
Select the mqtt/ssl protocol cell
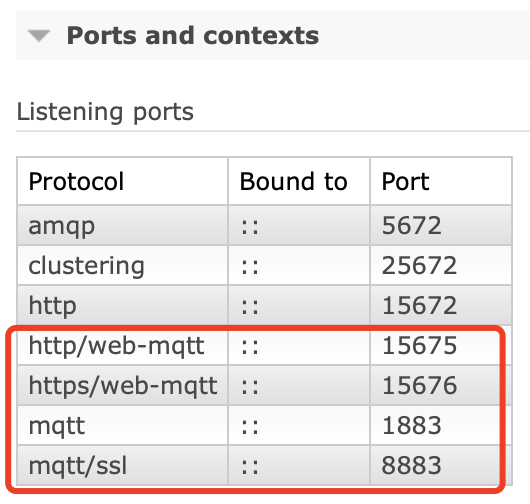click(123, 465)
